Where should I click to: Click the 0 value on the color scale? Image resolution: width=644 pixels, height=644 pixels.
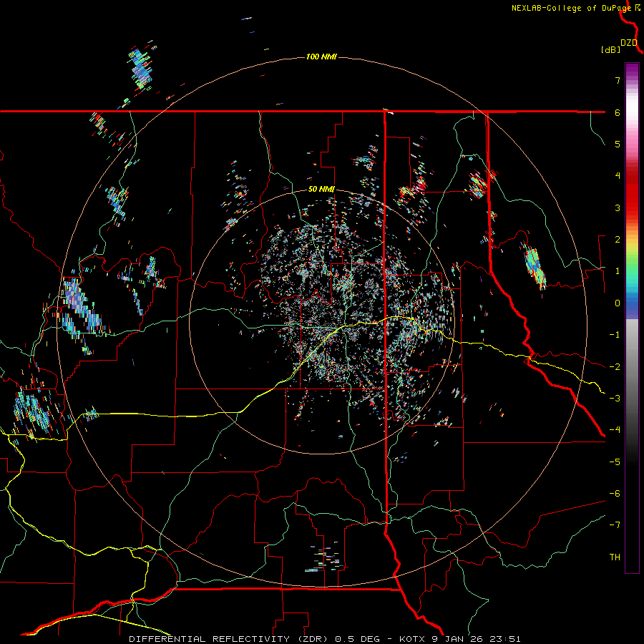618,303
